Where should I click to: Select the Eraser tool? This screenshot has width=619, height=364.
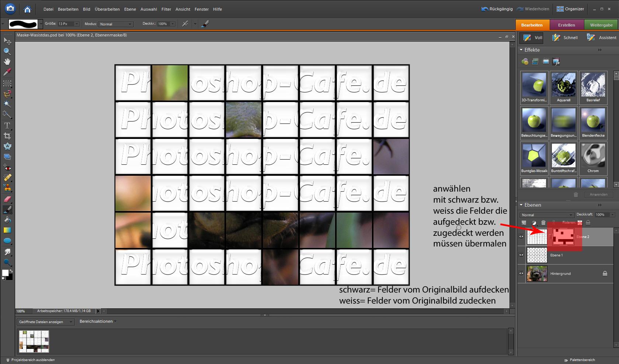[x=7, y=199]
